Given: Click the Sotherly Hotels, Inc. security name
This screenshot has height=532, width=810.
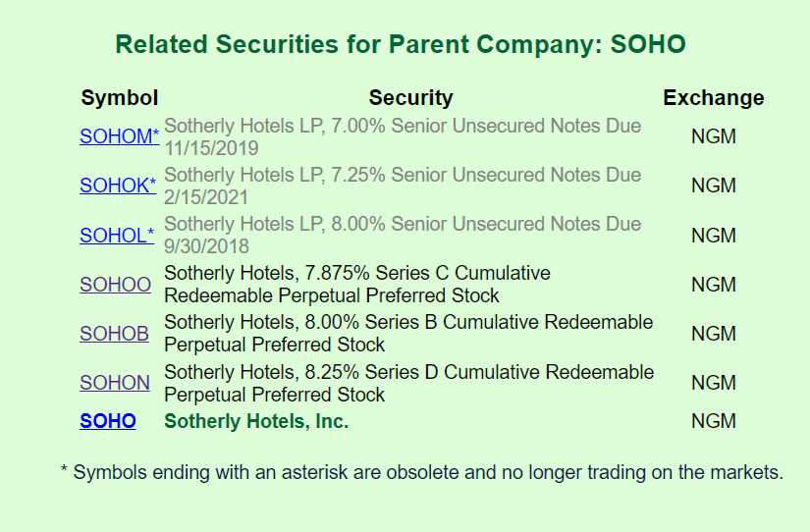Looking at the screenshot, I should click(256, 421).
